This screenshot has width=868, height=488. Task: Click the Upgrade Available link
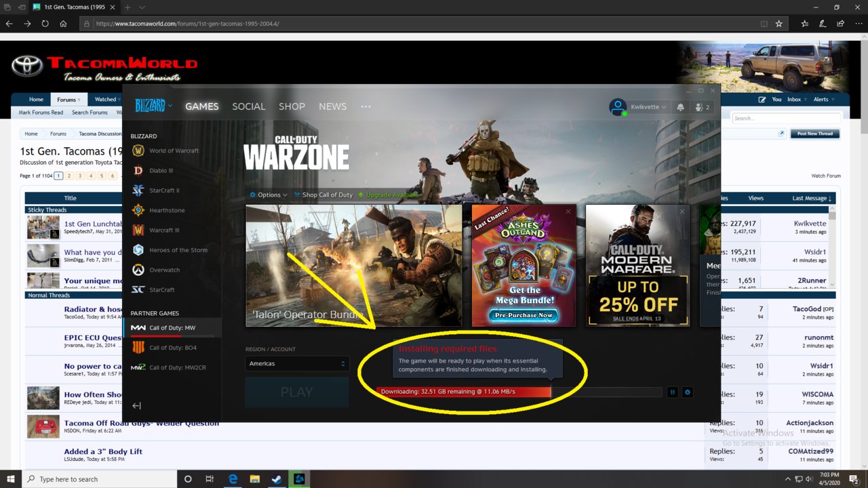[389, 195]
